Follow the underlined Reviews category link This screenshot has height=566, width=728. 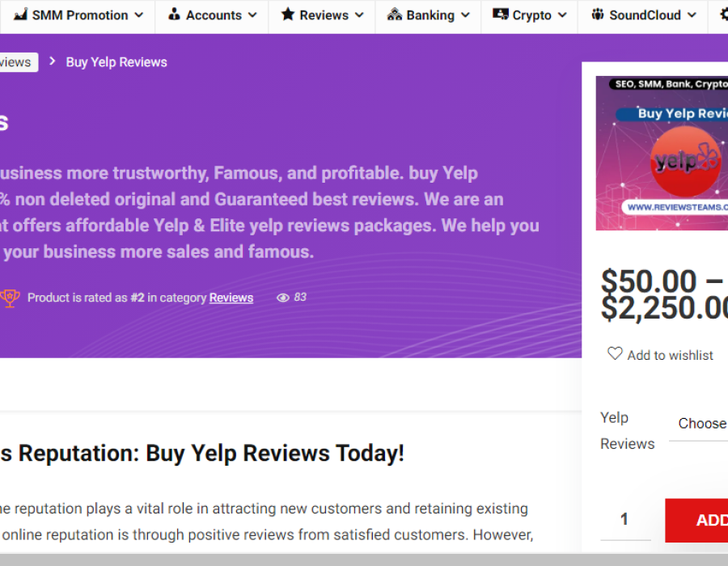click(x=231, y=298)
